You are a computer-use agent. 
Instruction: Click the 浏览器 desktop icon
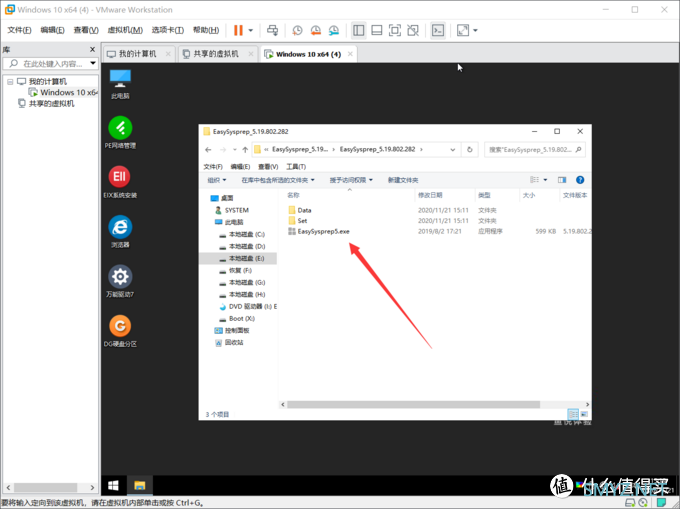click(120, 232)
